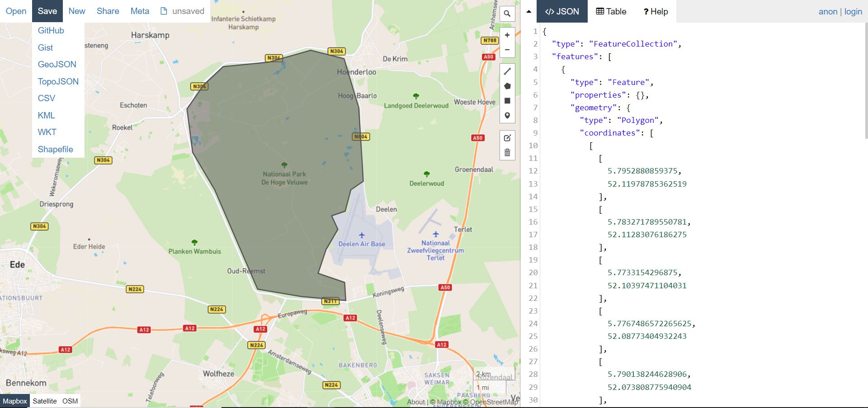Save as Gist

point(45,47)
